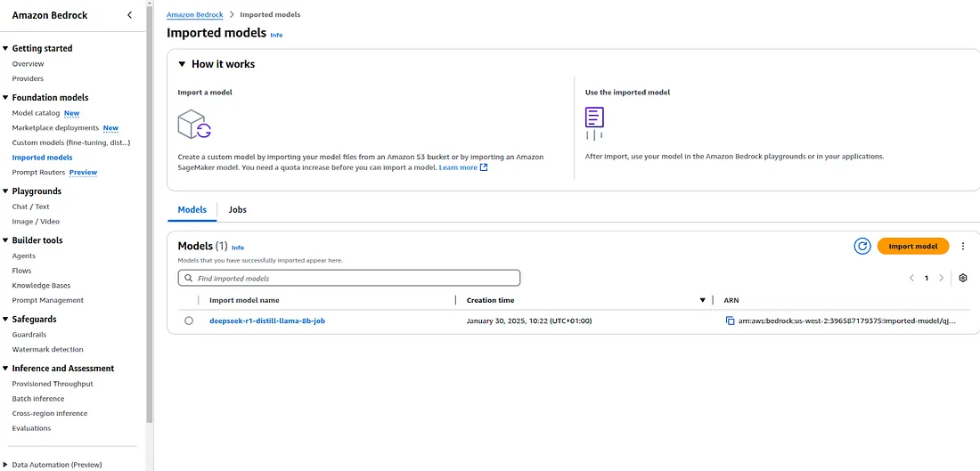Open Prompt Management in sidebar

(x=47, y=300)
